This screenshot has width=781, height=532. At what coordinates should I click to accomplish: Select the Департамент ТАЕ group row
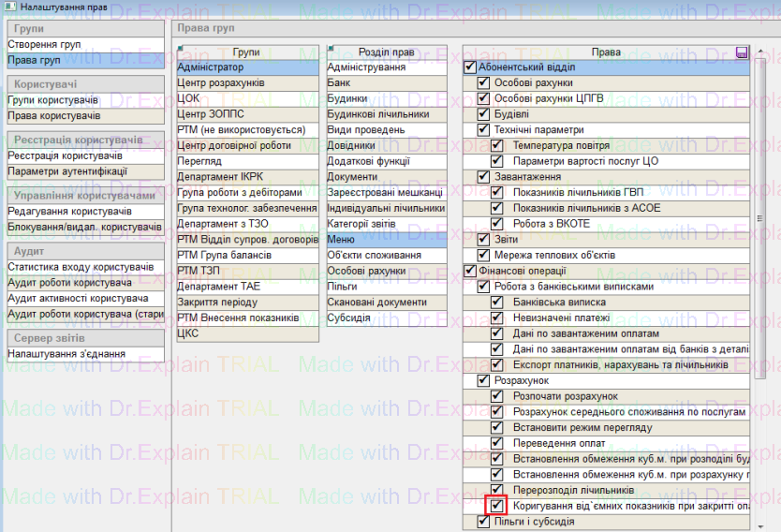click(219, 287)
